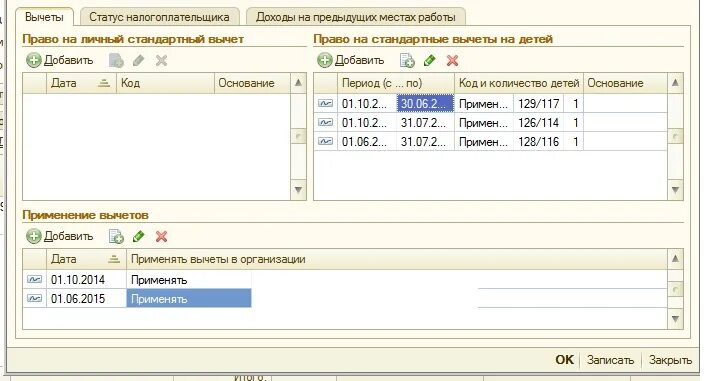Delete red X in children's deductions toolbar
This screenshot has width=704, height=381.
tap(453, 61)
